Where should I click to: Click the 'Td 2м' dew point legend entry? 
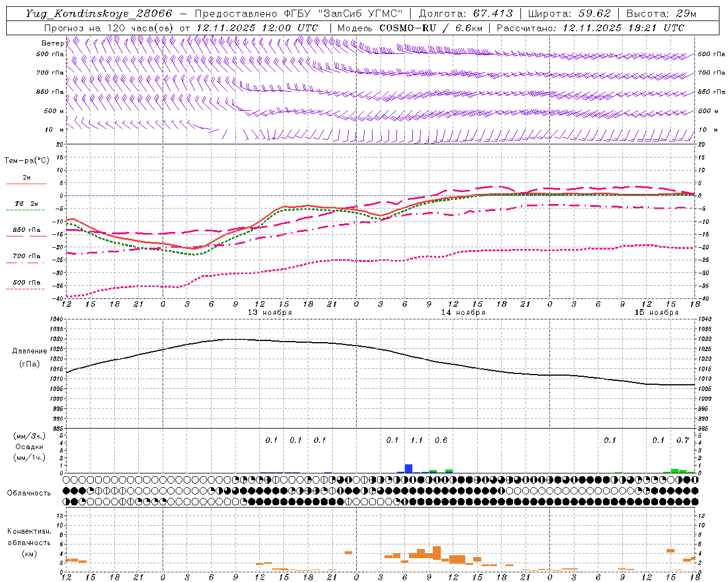click(x=26, y=203)
